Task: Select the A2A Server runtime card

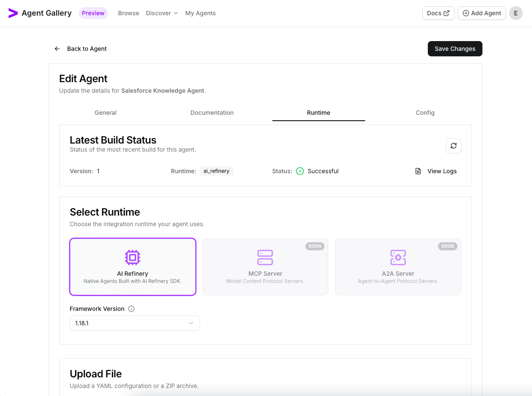Action: (398, 266)
